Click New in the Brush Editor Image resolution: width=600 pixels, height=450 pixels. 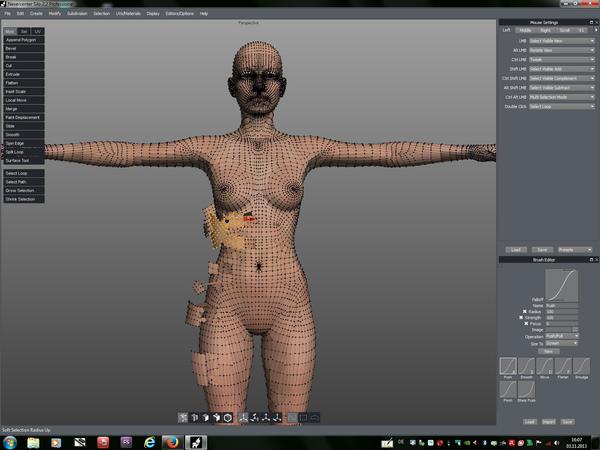pyautogui.click(x=549, y=351)
